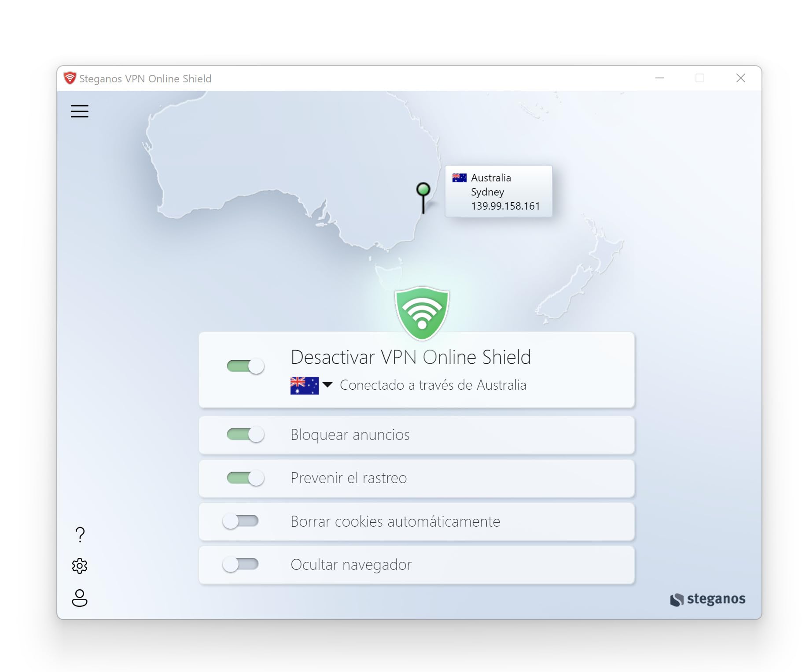Click the Australia flag next to connection status
This screenshot has width=802, height=672.
304,385
